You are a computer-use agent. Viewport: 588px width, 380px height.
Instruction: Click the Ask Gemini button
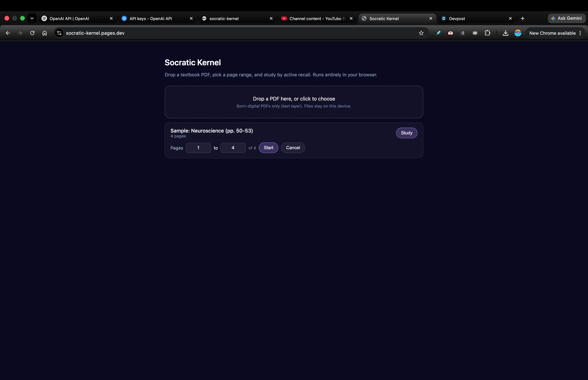click(567, 18)
